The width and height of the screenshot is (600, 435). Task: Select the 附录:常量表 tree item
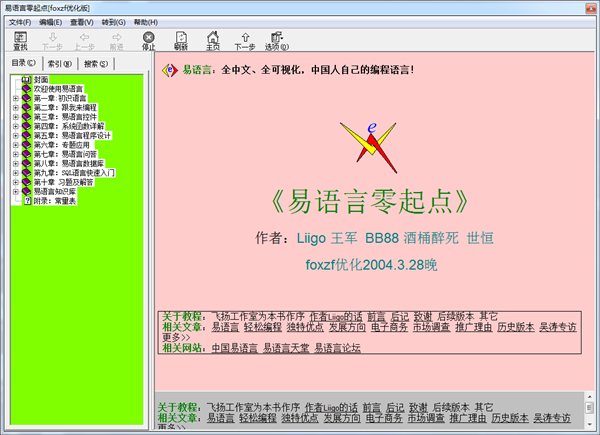(x=55, y=200)
